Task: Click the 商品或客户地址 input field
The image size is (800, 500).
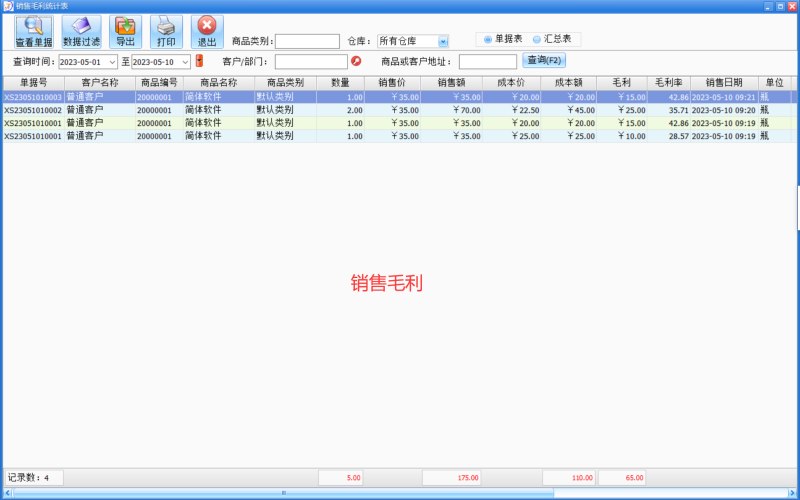Action: point(488,62)
